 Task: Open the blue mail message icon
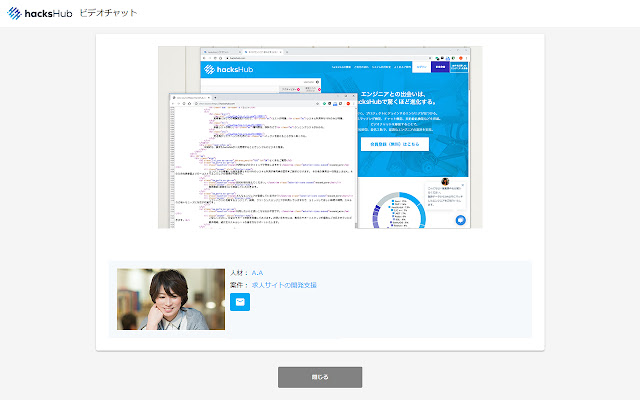[240, 302]
